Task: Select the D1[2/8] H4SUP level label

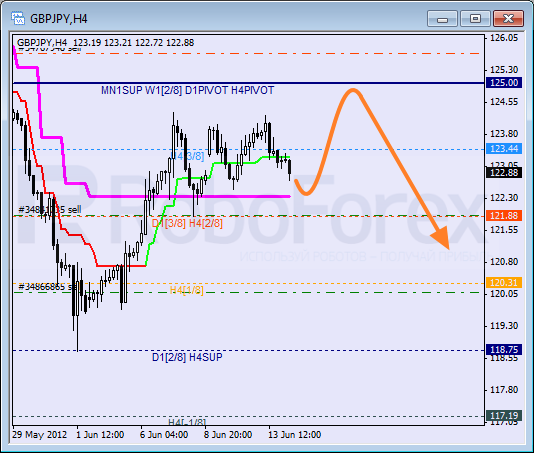Action: [187, 357]
